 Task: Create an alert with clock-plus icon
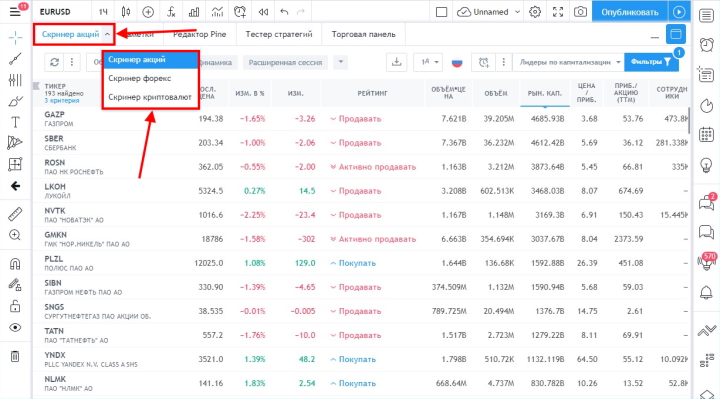click(x=240, y=12)
